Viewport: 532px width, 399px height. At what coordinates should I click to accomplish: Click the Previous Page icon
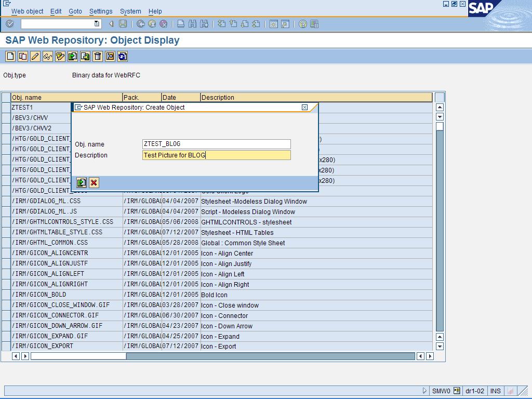click(x=233, y=24)
